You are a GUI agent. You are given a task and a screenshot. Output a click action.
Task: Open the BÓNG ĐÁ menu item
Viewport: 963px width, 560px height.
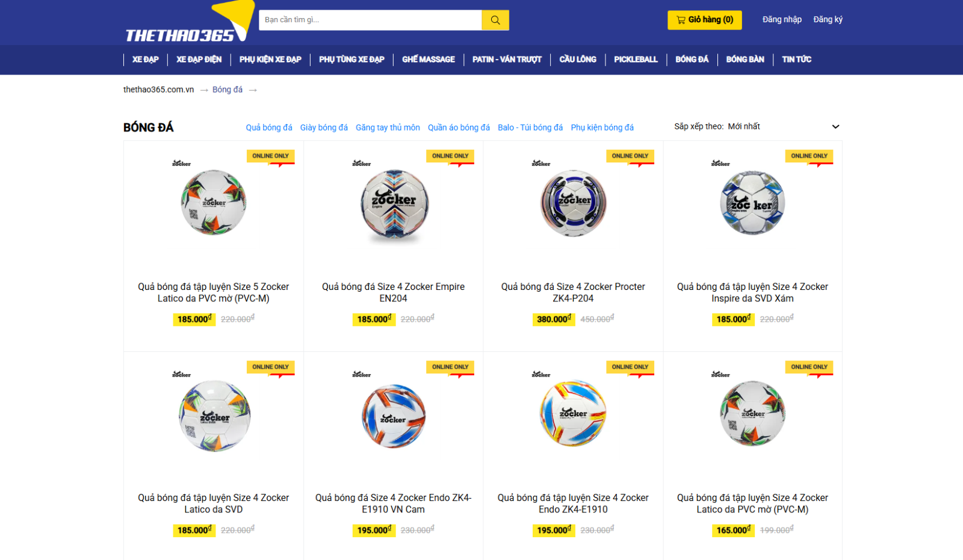click(692, 60)
